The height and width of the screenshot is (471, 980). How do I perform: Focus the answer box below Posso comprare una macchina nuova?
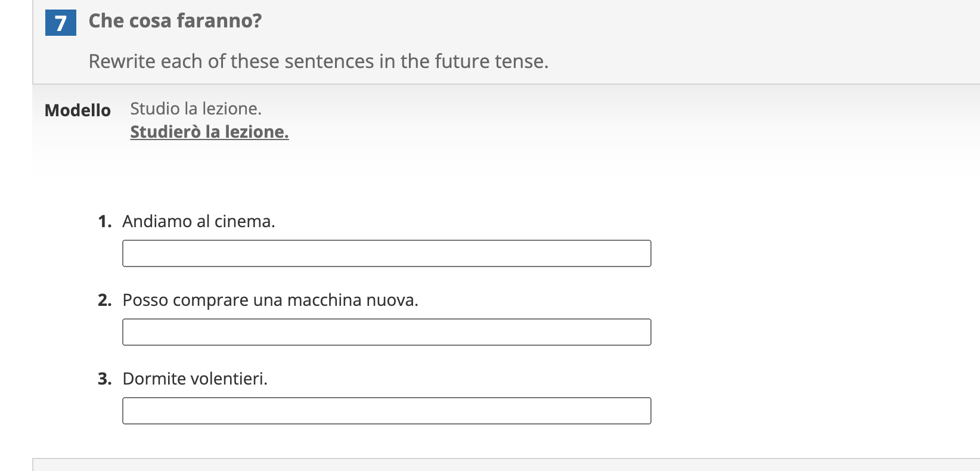click(x=386, y=331)
